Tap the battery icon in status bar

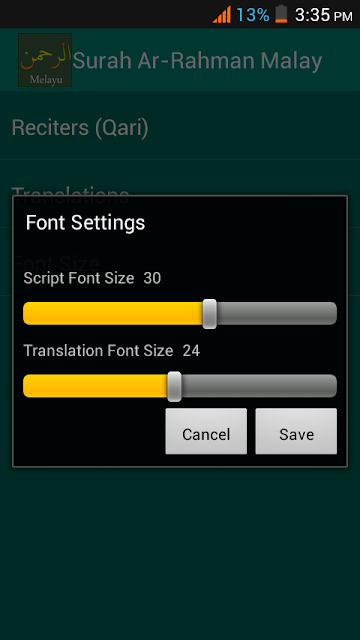(281, 14)
